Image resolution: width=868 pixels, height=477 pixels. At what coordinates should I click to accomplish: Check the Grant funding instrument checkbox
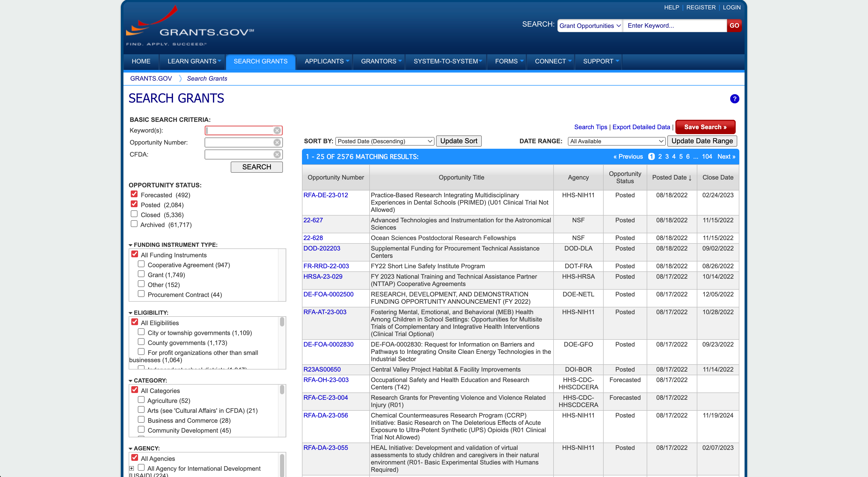tap(141, 274)
